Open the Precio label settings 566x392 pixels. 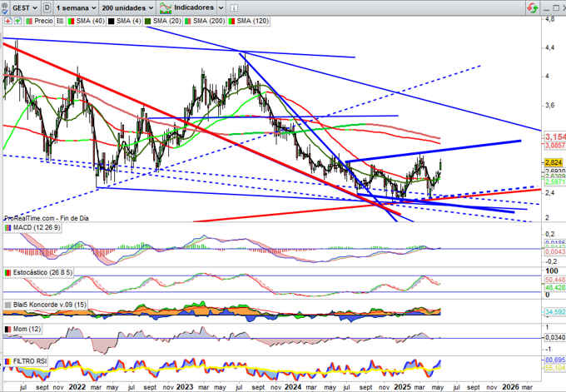pos(43,22)
